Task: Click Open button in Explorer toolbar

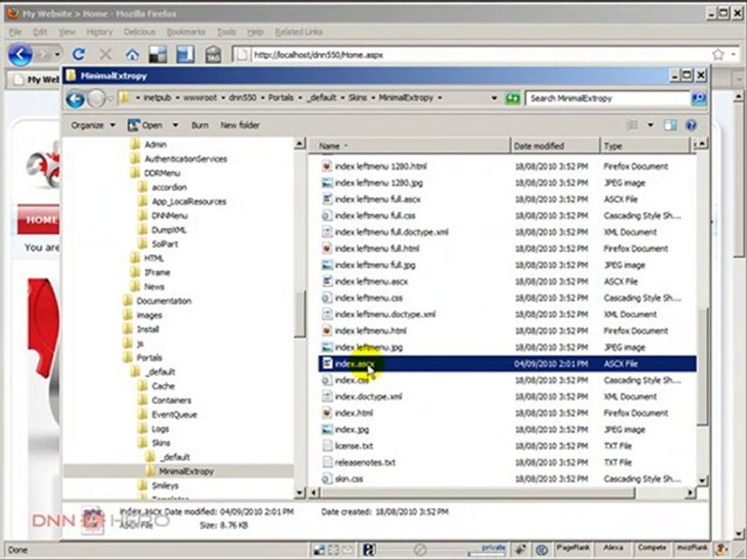Action: (x=146, y=125)
